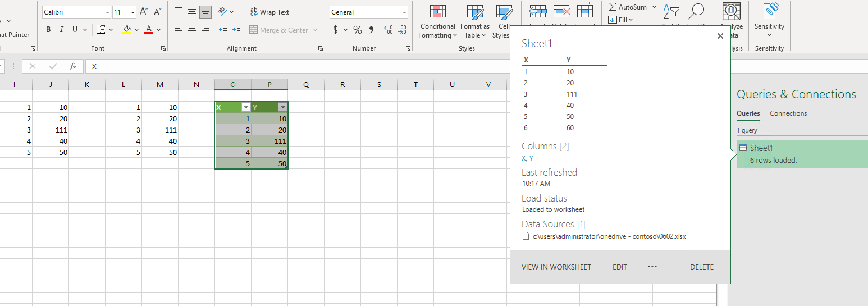Viewport: 868px width, 306px height.
Task: Increase font size
Action: pyautogui.click(x=144, y=12)
